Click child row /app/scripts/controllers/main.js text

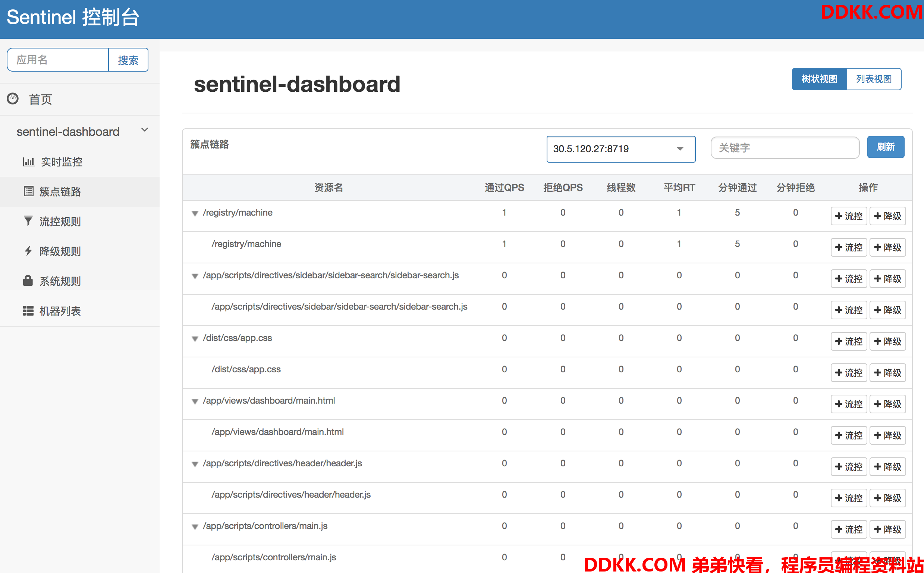coord(273,557)
